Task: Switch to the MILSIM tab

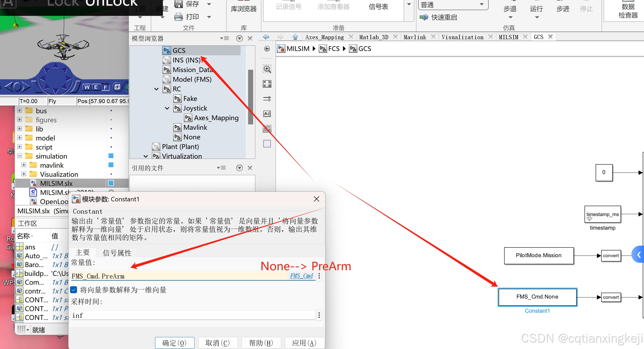Action: pos(508,37)
